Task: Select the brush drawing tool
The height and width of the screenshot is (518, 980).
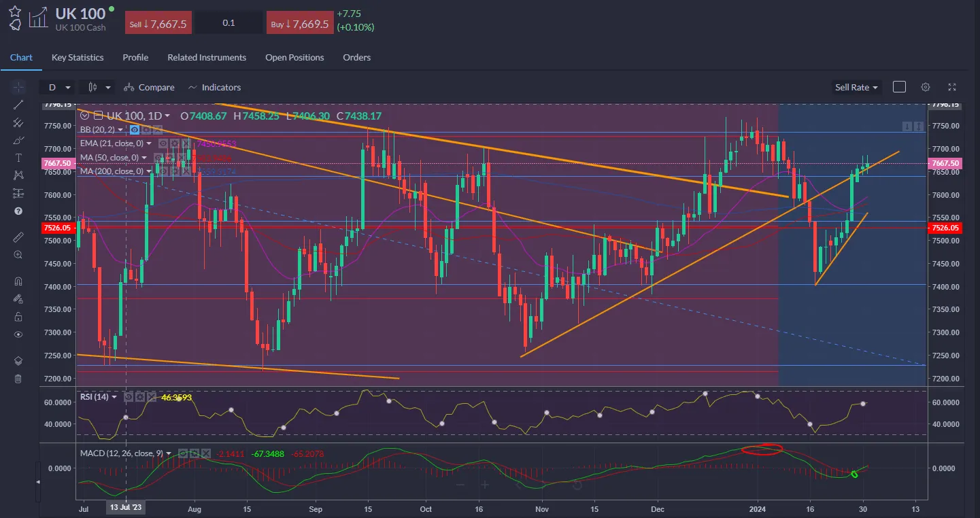Action: (18, 140)
